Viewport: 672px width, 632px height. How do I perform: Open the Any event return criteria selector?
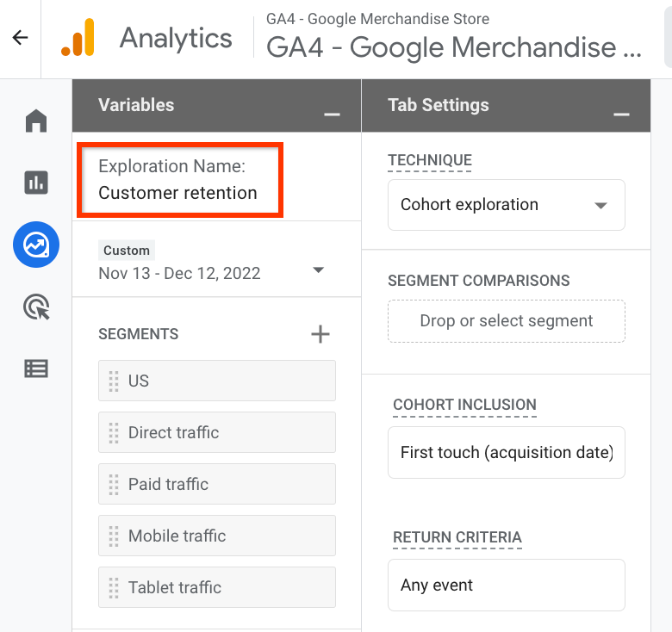click(506, 585)
